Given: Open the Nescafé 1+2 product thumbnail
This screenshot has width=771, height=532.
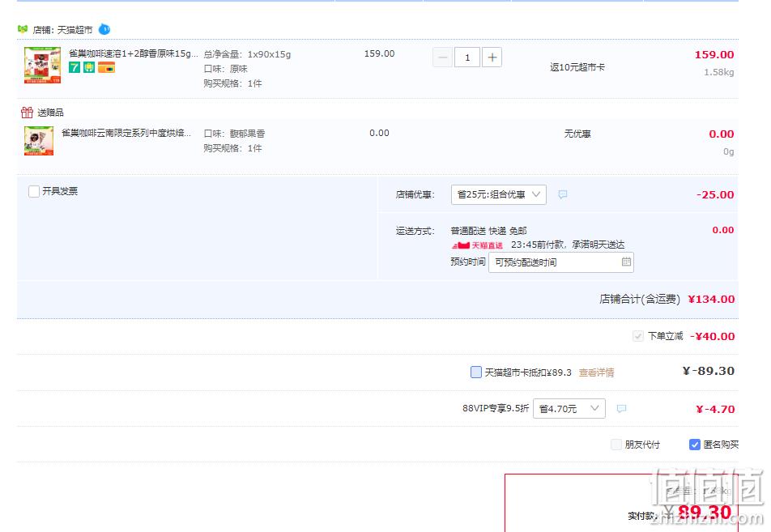Looking at the screenshot, I should click(42, 65).
